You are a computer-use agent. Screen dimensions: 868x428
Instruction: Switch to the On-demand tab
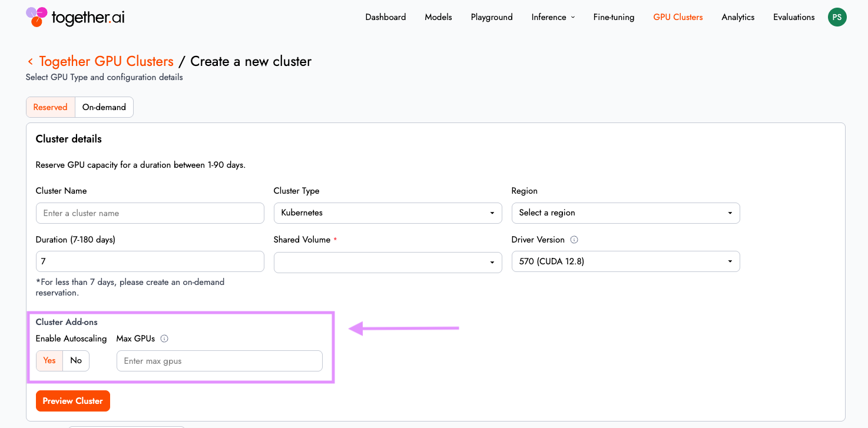pyautogui.click(x=104, y=107)
